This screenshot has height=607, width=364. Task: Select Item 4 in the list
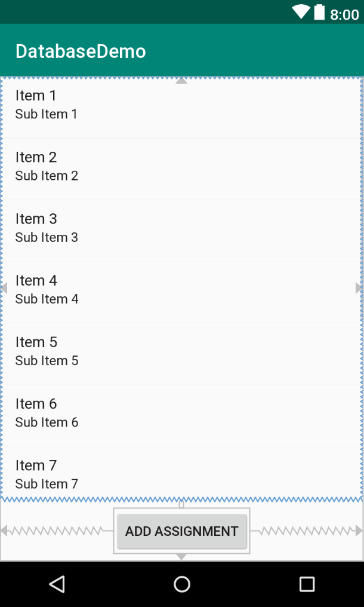(x=36, y=280)
